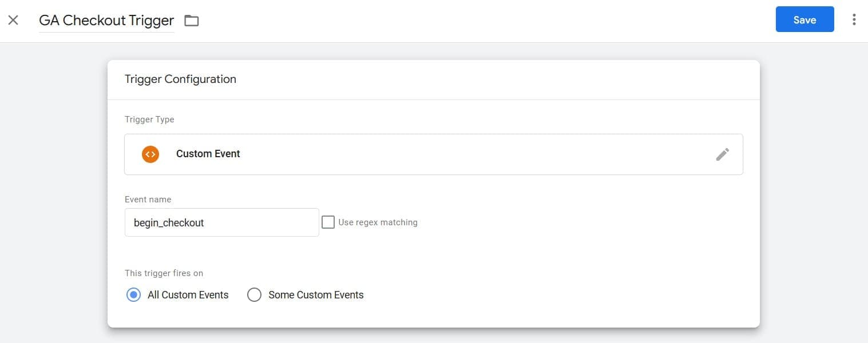Toggle the regex matching checkbox off
Viewport: 868px width, 343px height.
(328, 221)
